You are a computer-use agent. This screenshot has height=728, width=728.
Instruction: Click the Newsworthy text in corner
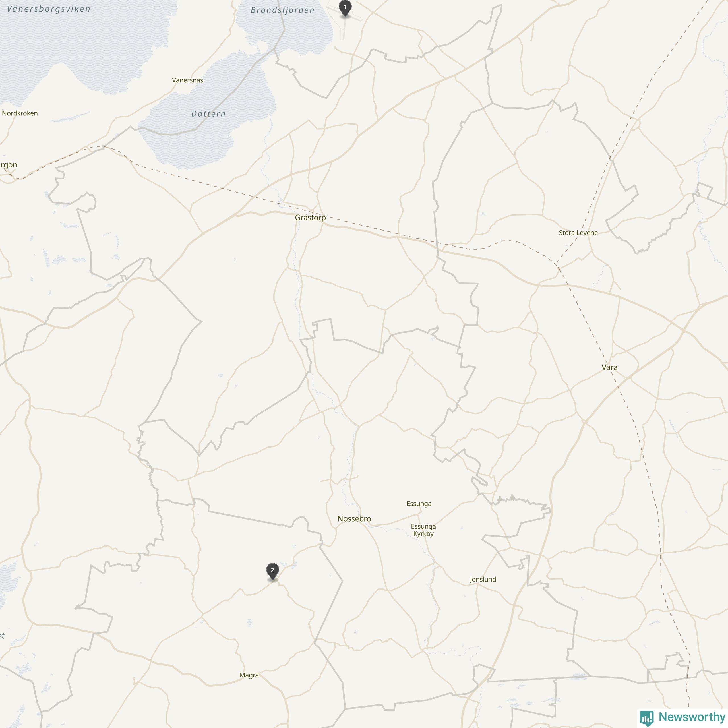click(x=692, y=717)
